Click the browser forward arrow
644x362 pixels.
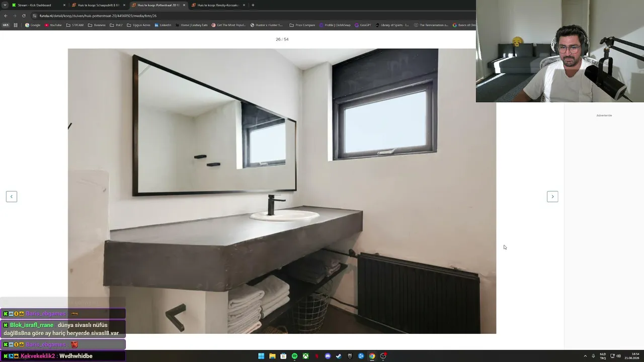pos(15,16)
